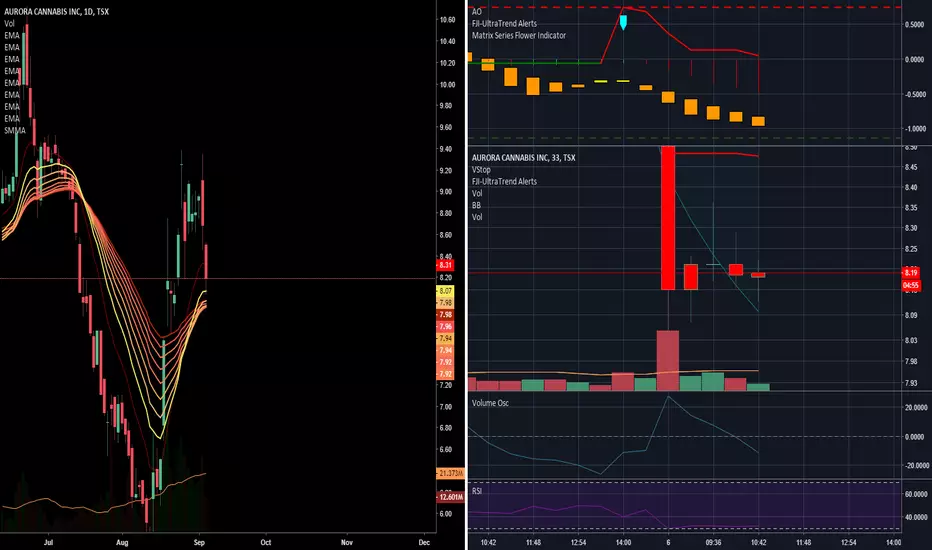The height and width of the screenshot is (550, 932).
Task: Click the 40.0000 value on the RSI scale
Action: point(916,517)
